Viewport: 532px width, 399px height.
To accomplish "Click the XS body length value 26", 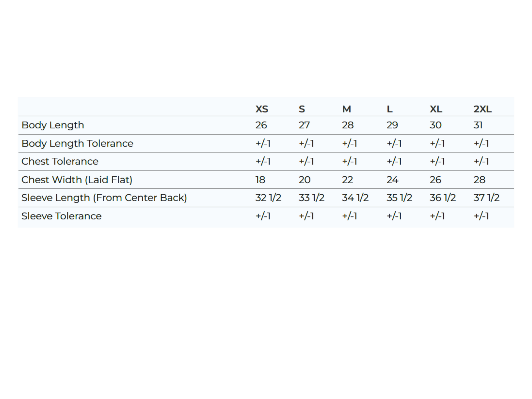I will click(x=261, y=125).
